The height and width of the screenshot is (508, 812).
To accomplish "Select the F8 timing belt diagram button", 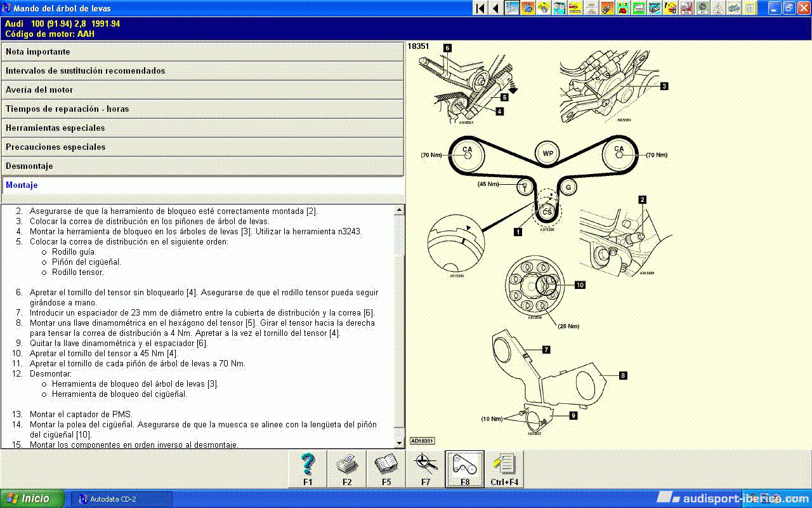I will pos(465,469).
